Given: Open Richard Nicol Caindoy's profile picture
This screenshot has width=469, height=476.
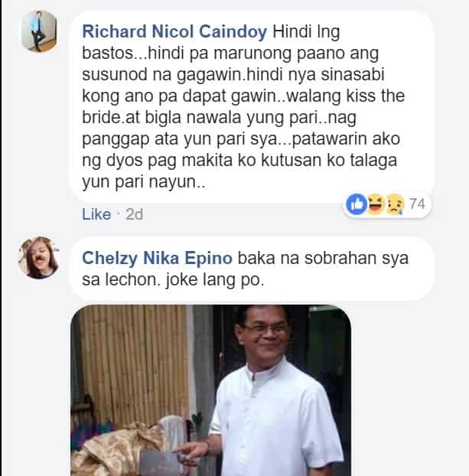Looking at the screenshot, I should coord(40,31).
